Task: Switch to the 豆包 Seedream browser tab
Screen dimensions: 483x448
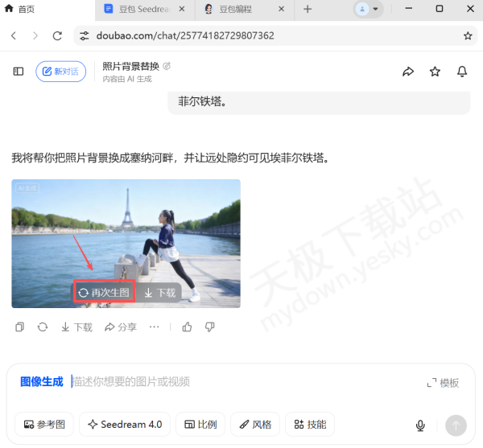Action: point(142,9)
